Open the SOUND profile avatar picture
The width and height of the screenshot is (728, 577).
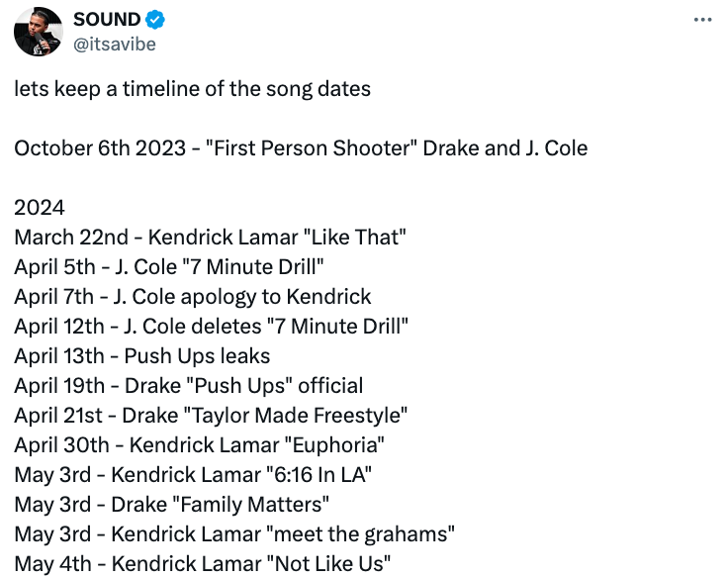pyautogui.click(x=38, y=32)
